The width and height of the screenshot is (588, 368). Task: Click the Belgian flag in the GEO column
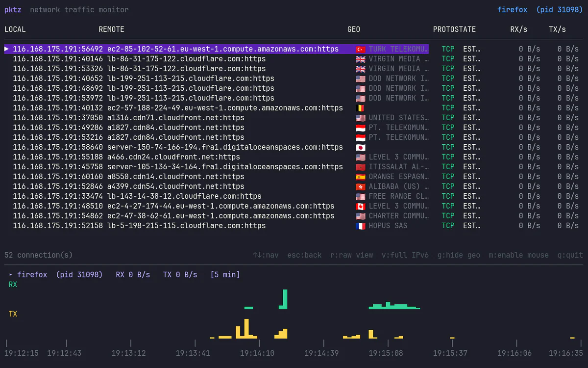361,107
